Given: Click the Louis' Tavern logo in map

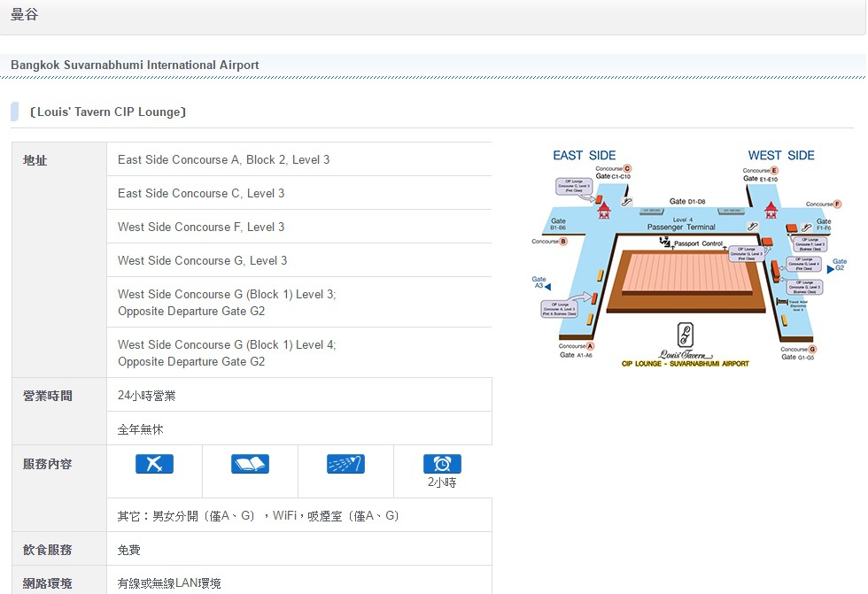Looking at the screenshot, I should click(686, 341).
